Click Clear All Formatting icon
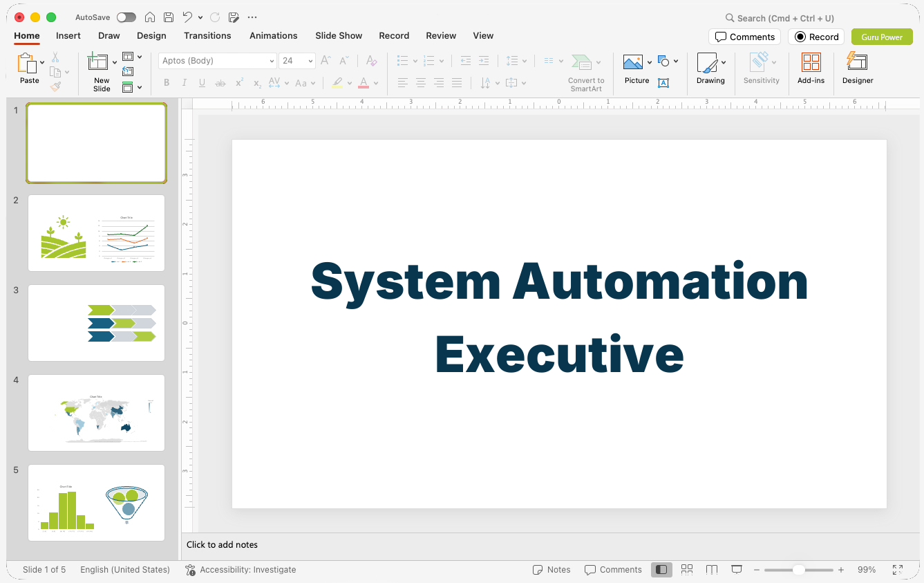This screenshot has width=924, height=583. [372, 61]
